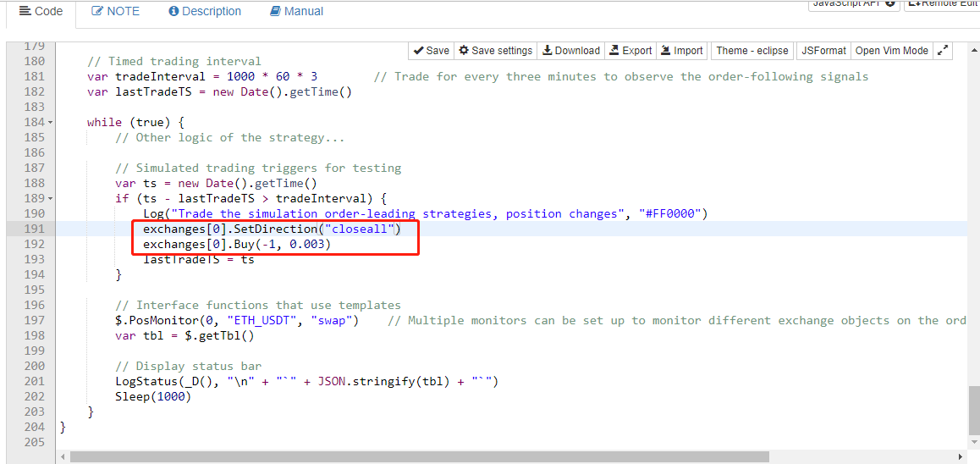Click the Remote Edit button
The image size is (980, 464).
(x=941, y=4)
